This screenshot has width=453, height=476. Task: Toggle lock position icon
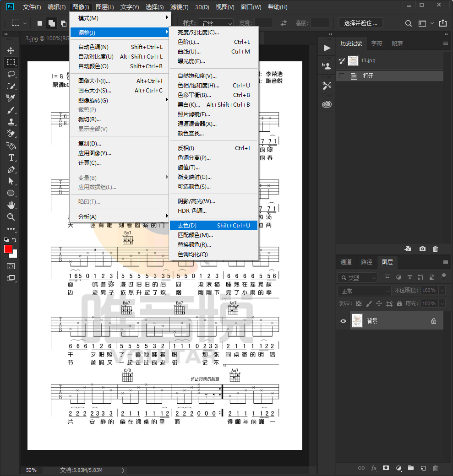[379, 303]
